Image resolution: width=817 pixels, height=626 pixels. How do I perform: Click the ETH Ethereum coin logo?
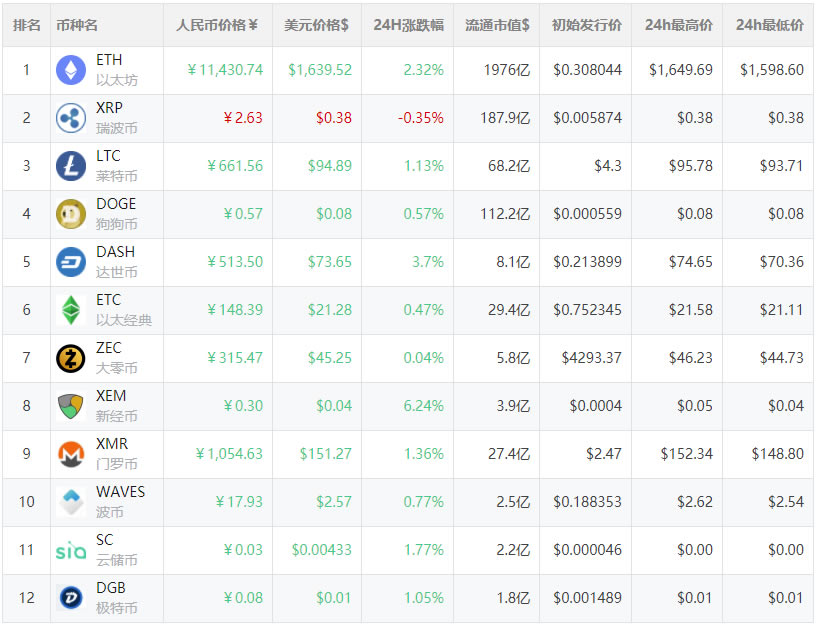(71, 70)
